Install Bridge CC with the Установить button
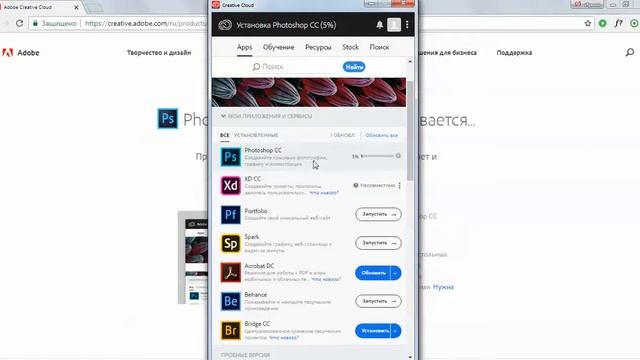Image resolution: width=640 pixels, height=360 pixels. coord(373,331)
